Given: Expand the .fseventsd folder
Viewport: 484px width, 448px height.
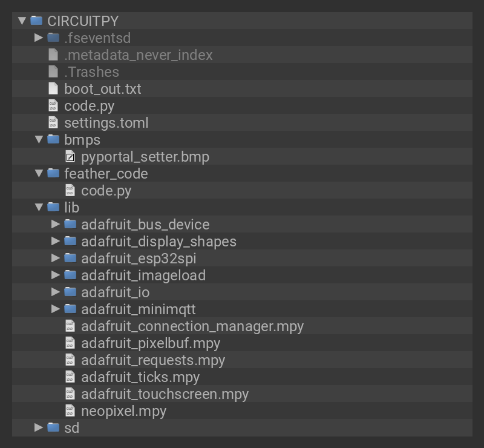Looking at the screenshot, I should pyautogui.click(x=39, y=38).
